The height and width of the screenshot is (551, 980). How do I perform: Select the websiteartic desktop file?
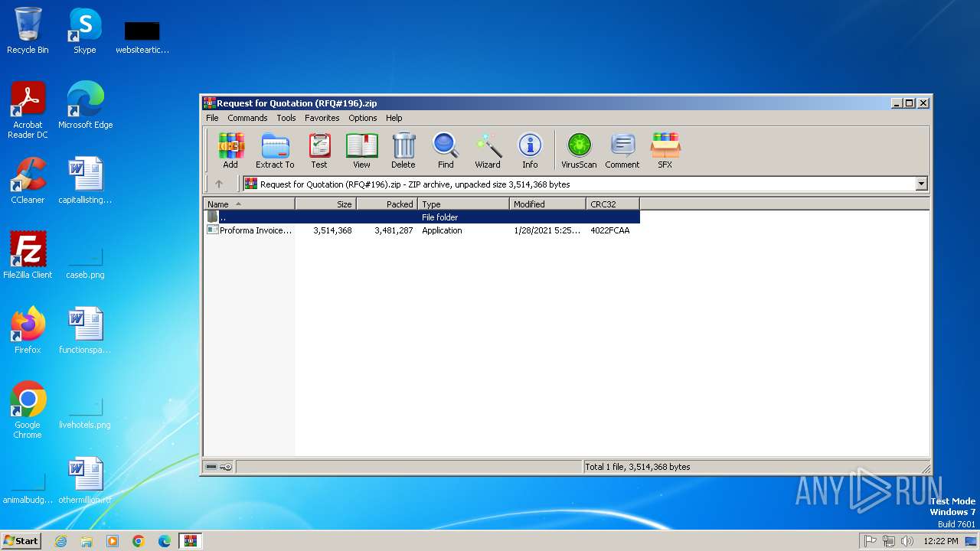click(142, 37)
